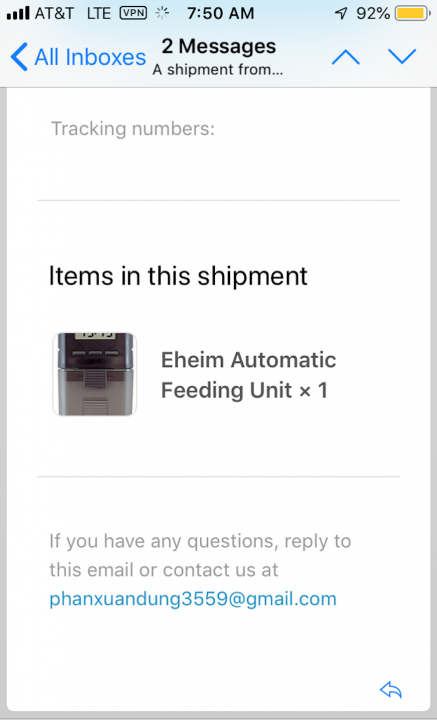
Task: Tap the 92% battery percentage
Action: click(x=373, y=13)
